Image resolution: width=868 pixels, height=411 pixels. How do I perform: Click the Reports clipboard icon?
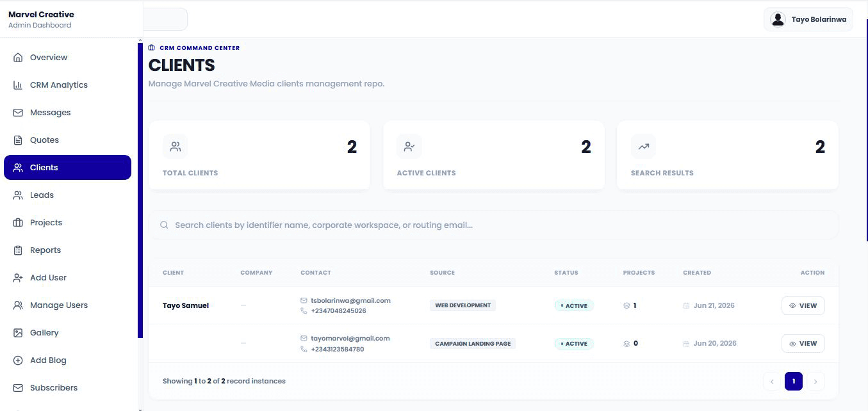(x=18, y=250)
